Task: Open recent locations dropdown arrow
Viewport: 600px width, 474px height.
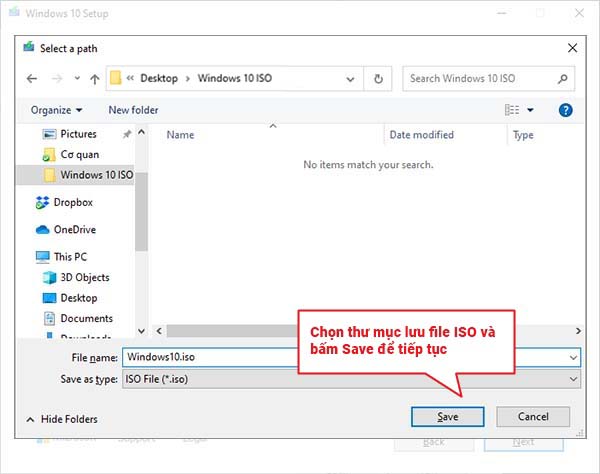Action: coord(77,78)
